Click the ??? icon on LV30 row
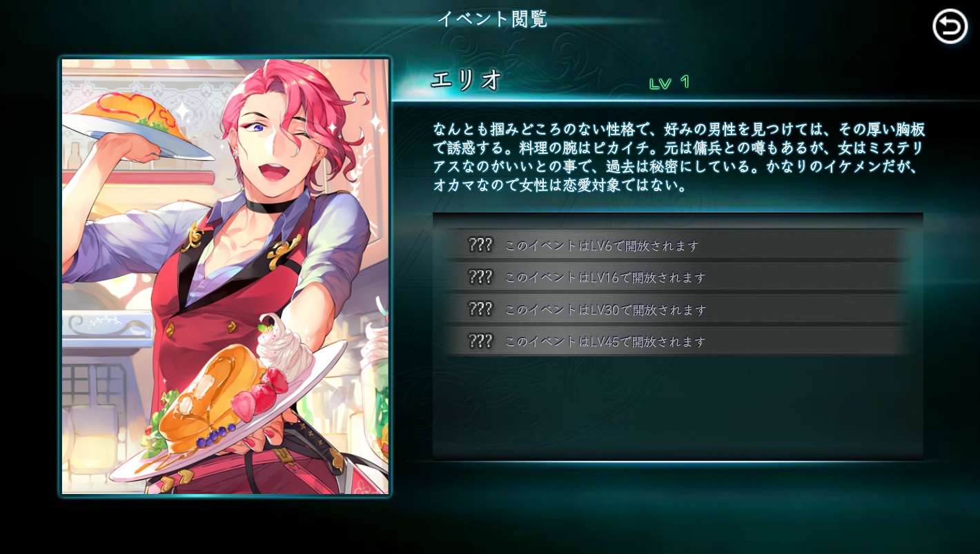 480,309
